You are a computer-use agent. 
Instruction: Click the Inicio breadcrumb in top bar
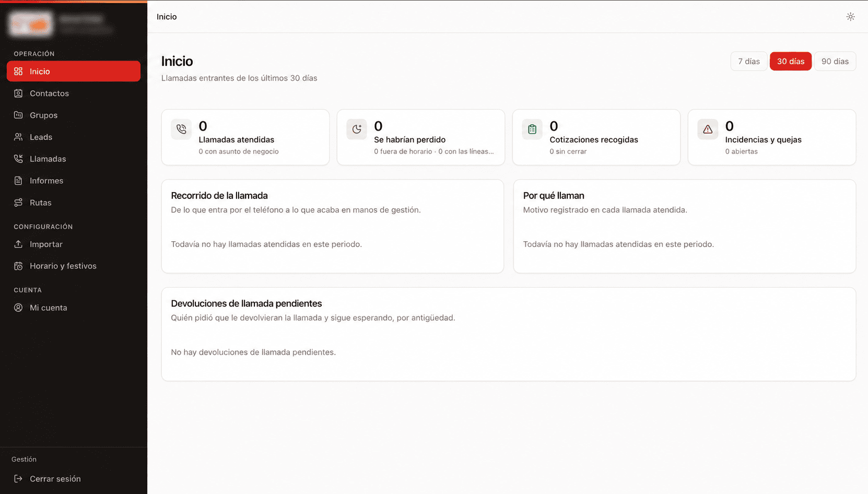(167, 17)
